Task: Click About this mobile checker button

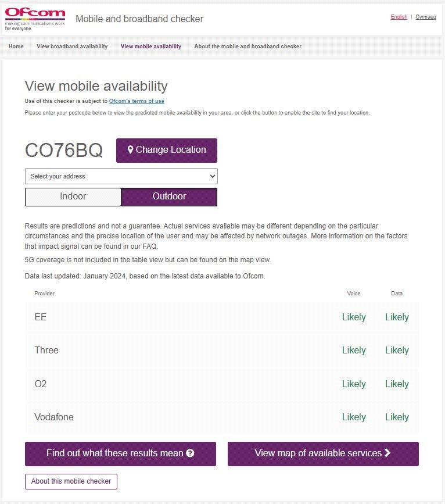Action: point(71,481)
